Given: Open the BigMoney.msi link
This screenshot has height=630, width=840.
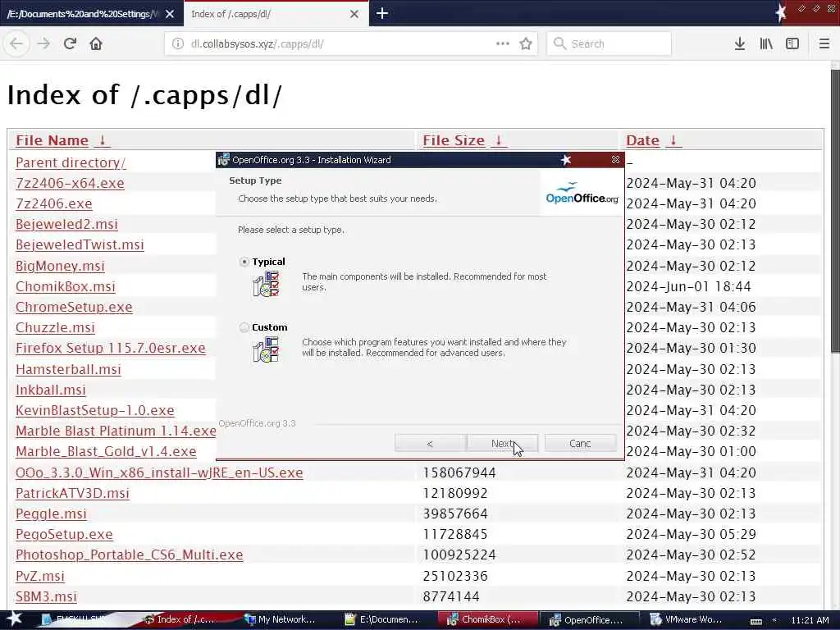Looking at the screenshot, I should 60,266.
